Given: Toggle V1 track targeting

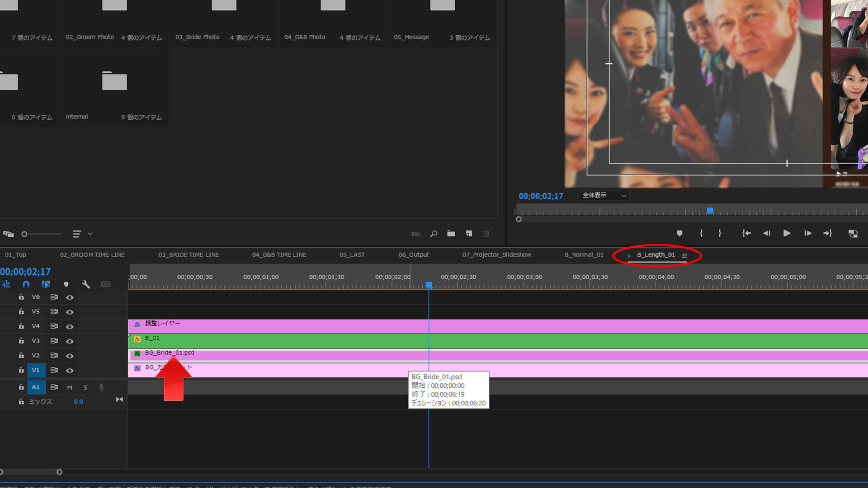Looking at the screenshot, I should click(x=36, y=370).
